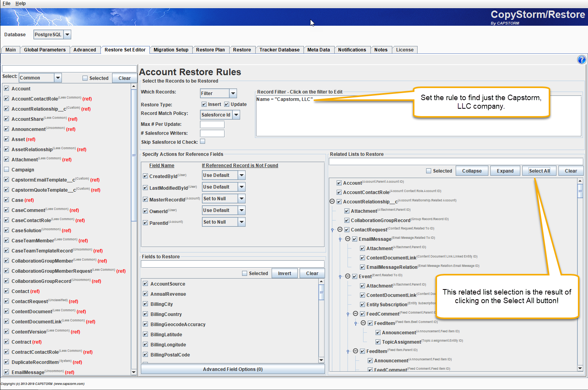Uncheck BillingCity field checkbox

145,304
